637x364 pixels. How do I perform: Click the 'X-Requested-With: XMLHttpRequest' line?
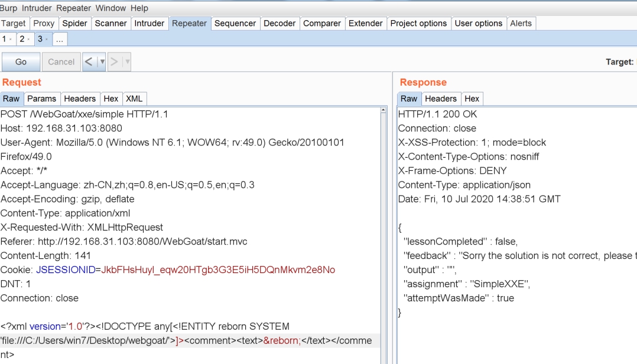tap(82, 227)
